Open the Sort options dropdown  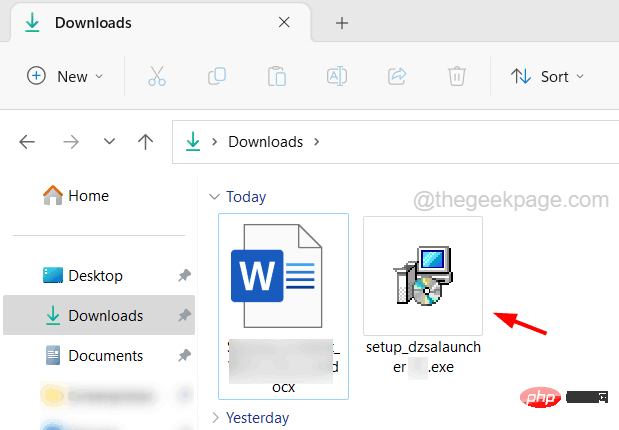click(548, 76)
